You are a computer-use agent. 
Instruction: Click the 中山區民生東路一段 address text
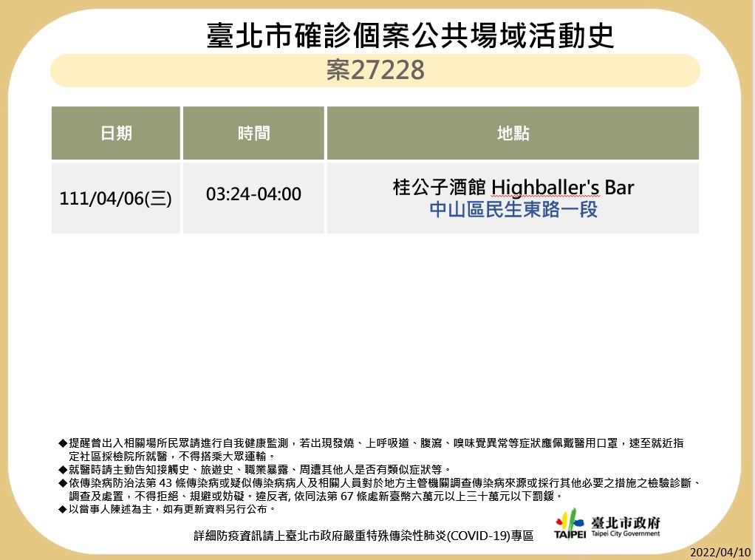(x=513, y=210)
